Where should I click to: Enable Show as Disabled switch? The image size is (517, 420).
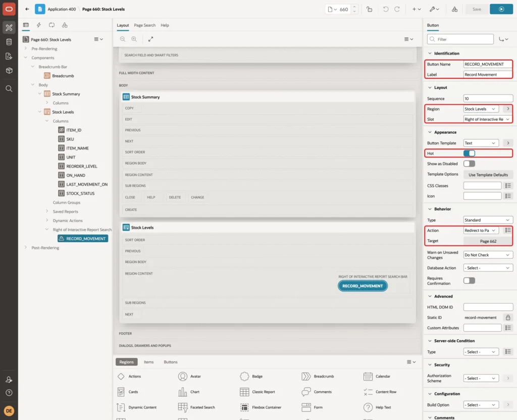(x=469, y=164)
